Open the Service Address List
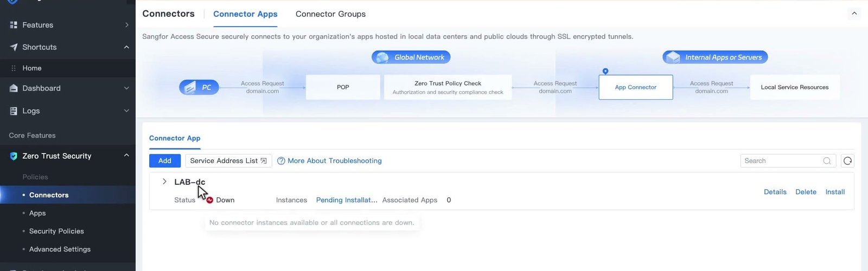 pos(228,161)
